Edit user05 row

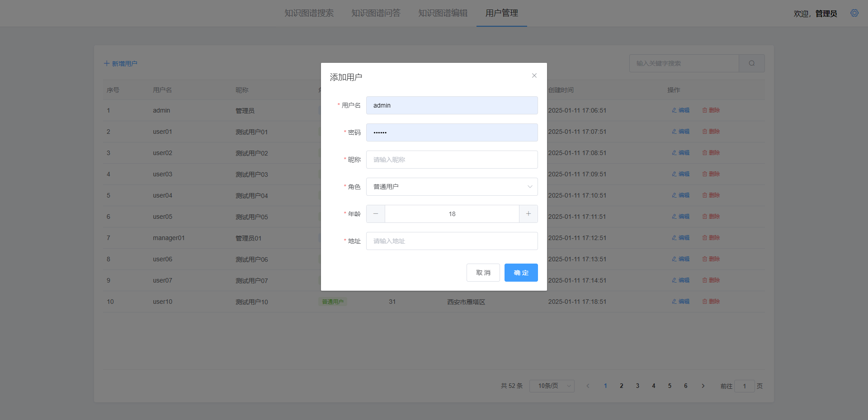click(x=681, y=217)
